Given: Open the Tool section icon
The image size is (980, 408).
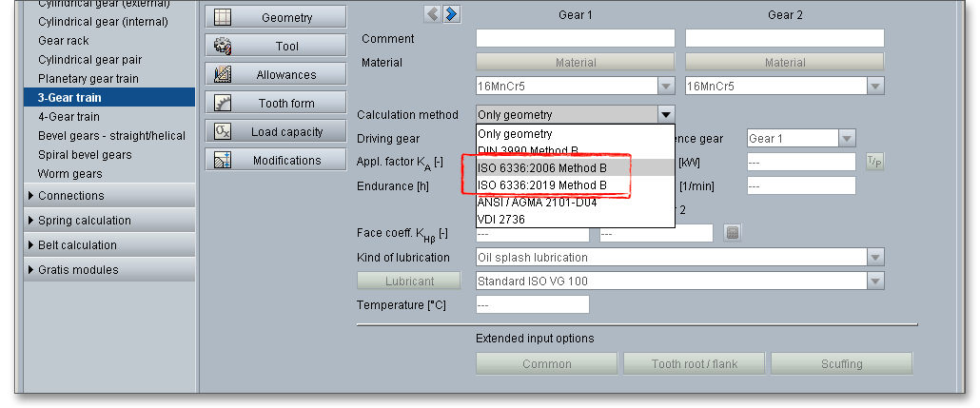Looking at the screenshot, I should (x=224, y=47).
